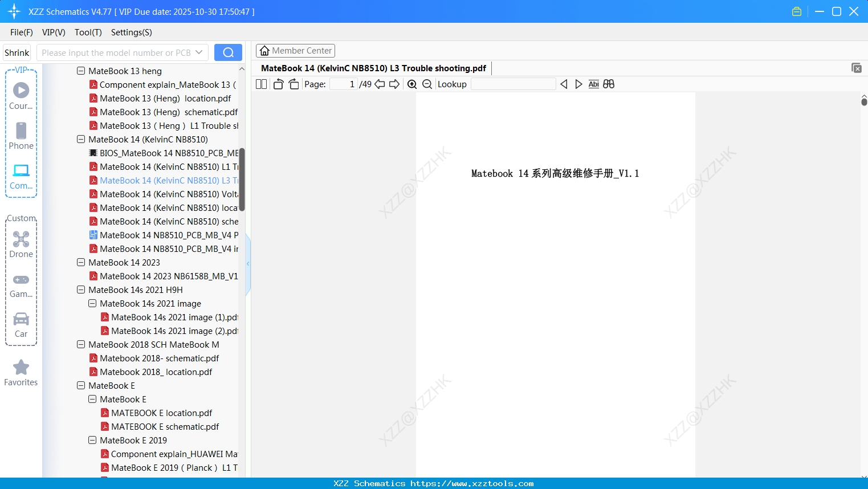This screenshot has width=868, height=489.
Task: Open MATEBOOK E schematic.pdf
Action: tap(160, 427)
